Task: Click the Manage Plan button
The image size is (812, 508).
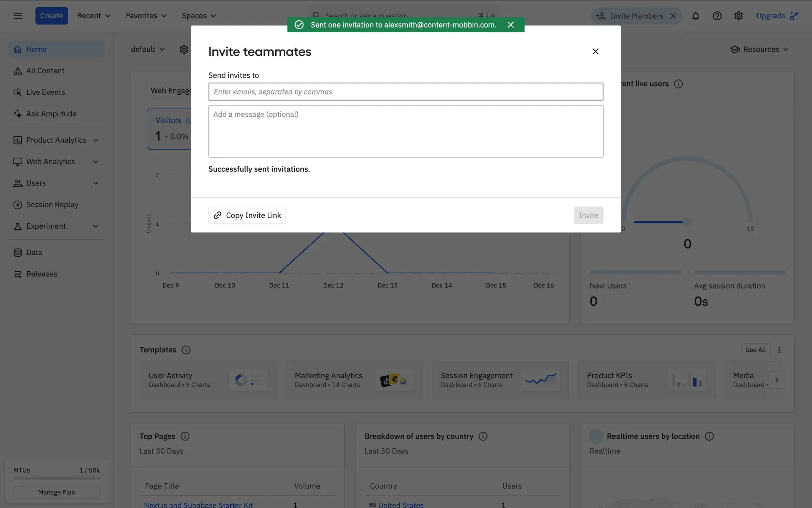Action: tap(56, 492)
